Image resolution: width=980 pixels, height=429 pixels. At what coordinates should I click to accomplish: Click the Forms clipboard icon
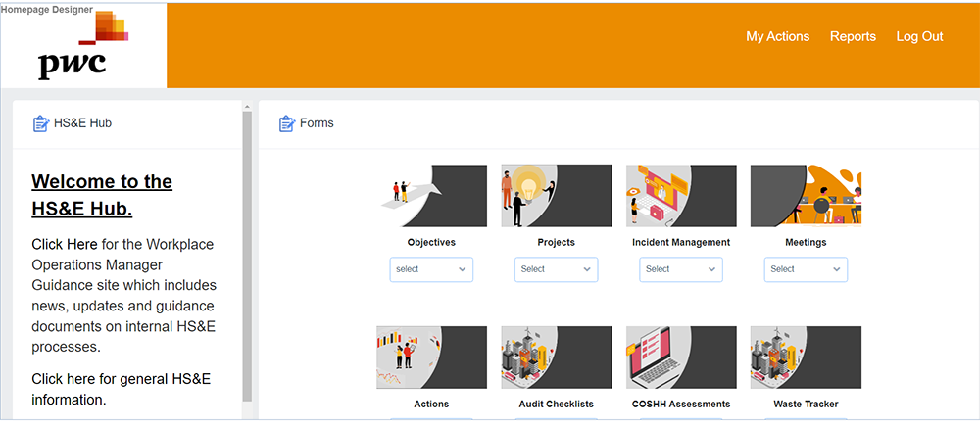click(x=287, y=123)
